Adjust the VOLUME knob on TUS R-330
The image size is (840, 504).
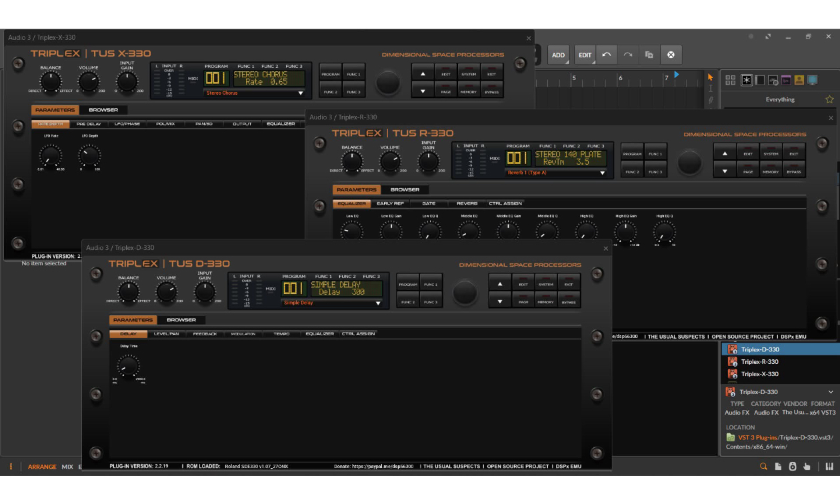point(390,161)
